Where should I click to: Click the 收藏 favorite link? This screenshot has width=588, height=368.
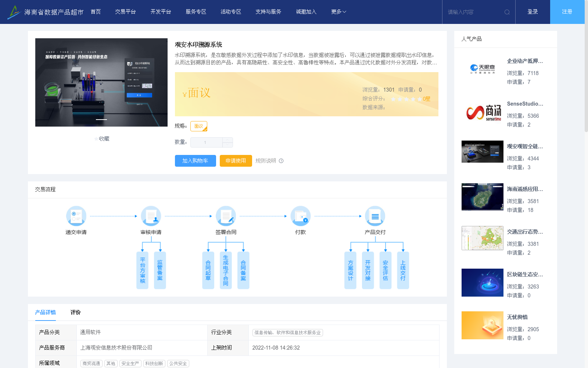(x=102, y=139)
